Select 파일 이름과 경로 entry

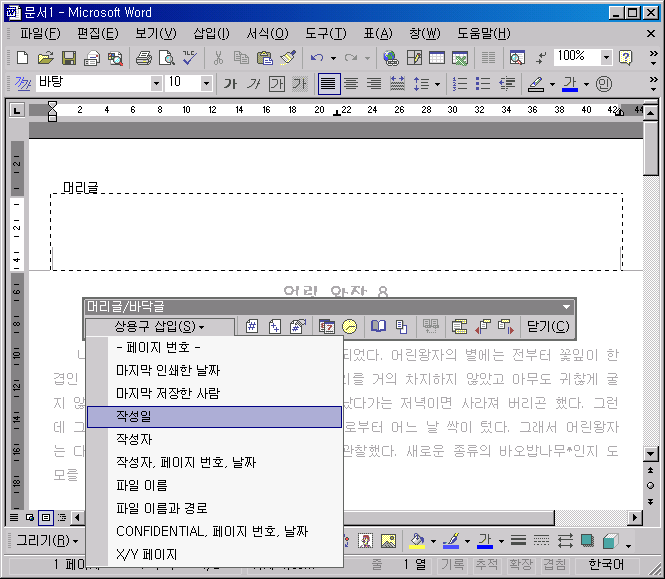[x=214, y=508]
